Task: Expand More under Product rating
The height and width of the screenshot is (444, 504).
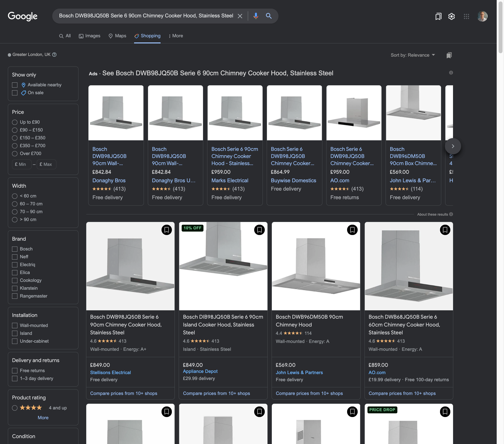Action: (43, 418)
